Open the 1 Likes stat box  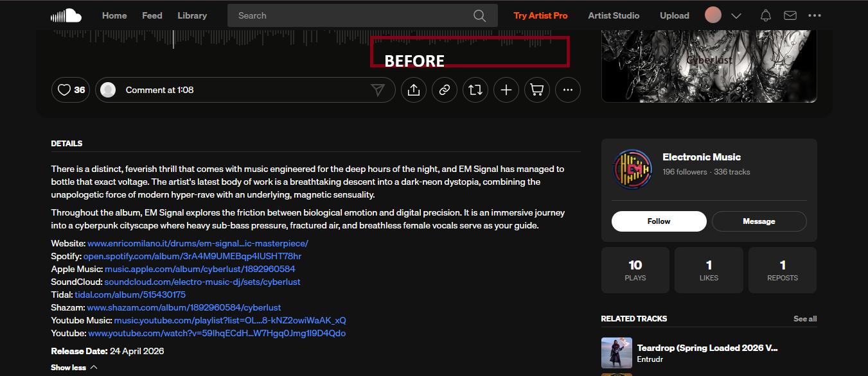709,270
